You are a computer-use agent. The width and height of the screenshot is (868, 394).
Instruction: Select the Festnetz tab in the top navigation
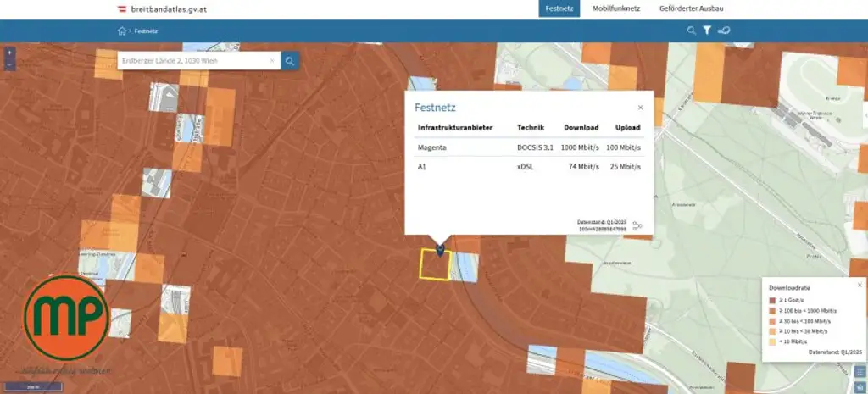[x=559, y=8]
